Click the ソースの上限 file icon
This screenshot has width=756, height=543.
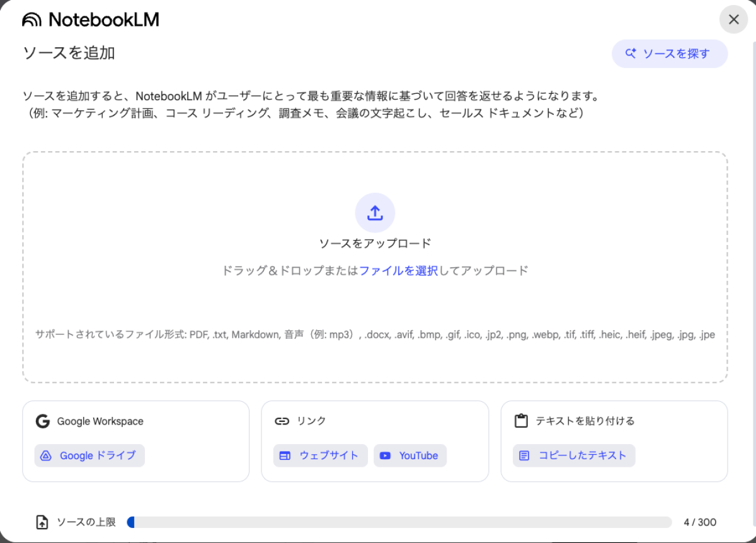point(42,522)
